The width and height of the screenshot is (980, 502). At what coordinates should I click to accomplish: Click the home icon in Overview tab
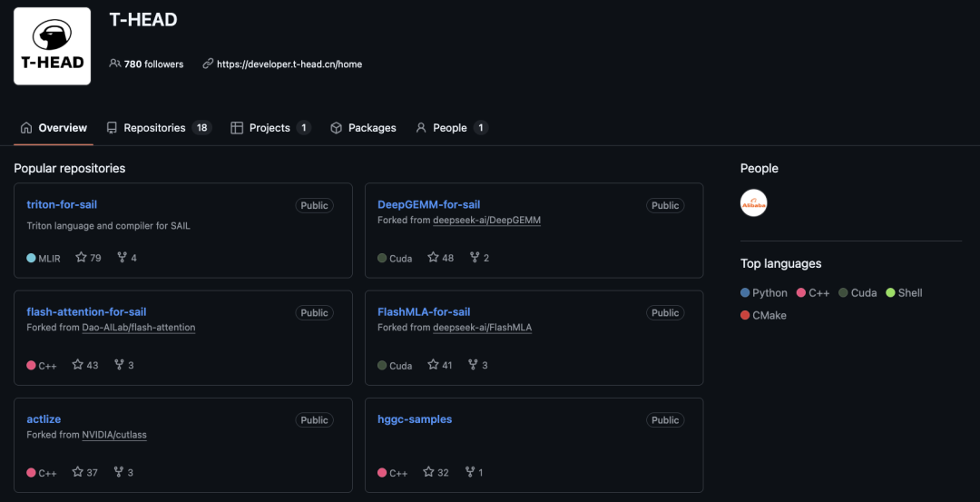coord(26,128)
